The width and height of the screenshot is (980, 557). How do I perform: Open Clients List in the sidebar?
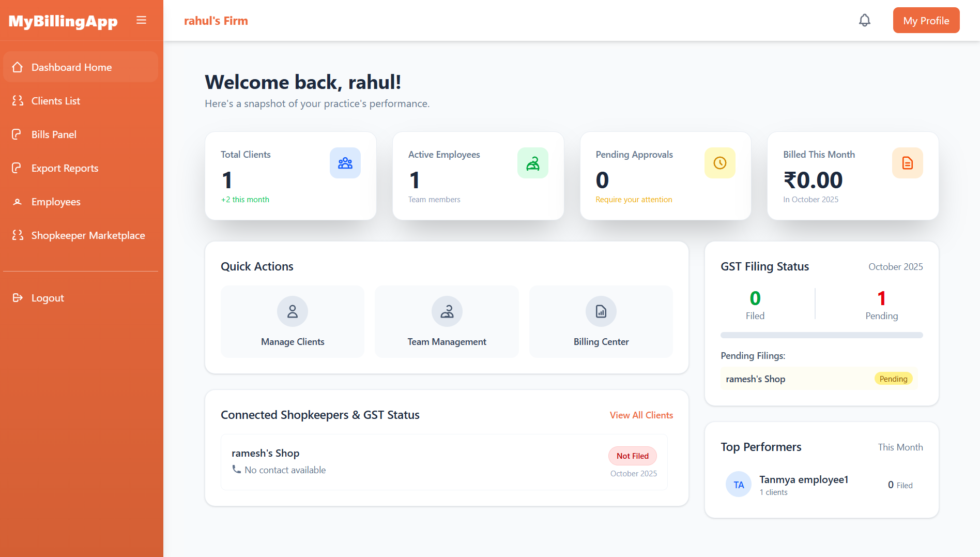pos(56,101)
